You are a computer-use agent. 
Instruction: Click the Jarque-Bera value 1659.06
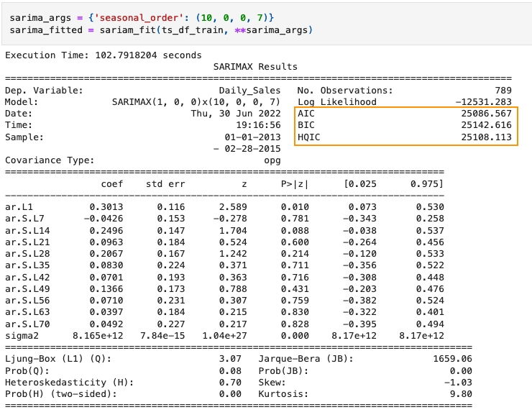click(492, 359)
